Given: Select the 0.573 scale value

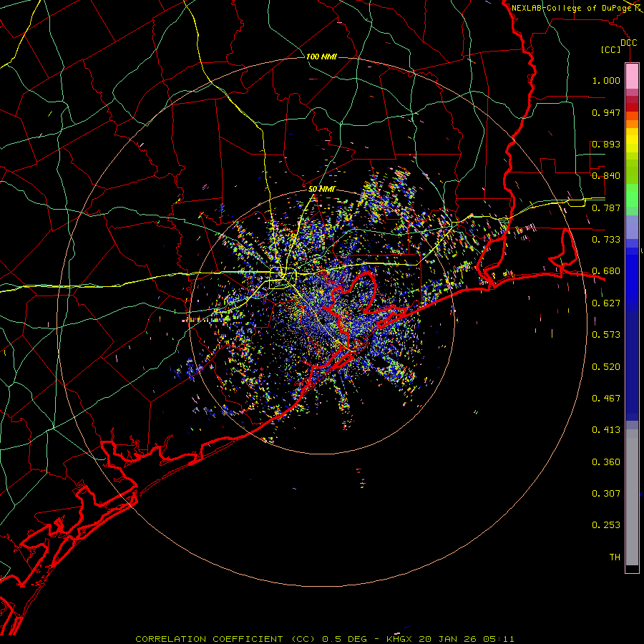Looking at the screenshot, I should pyautogui.click(x=606, y=335).
